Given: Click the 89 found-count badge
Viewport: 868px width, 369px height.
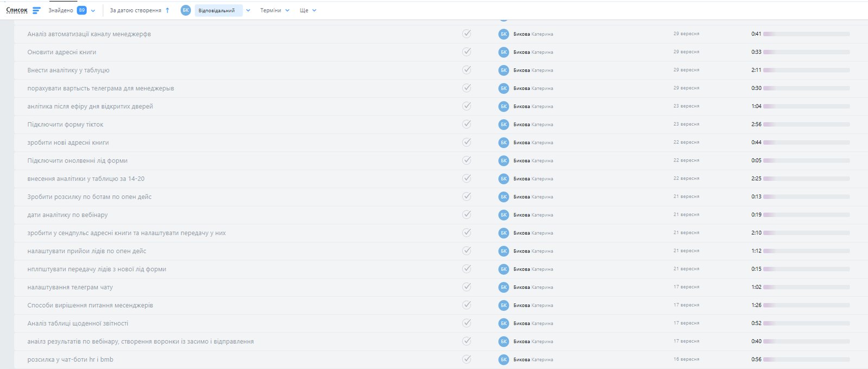Looking at the screenshot, I should coord(82,10).
